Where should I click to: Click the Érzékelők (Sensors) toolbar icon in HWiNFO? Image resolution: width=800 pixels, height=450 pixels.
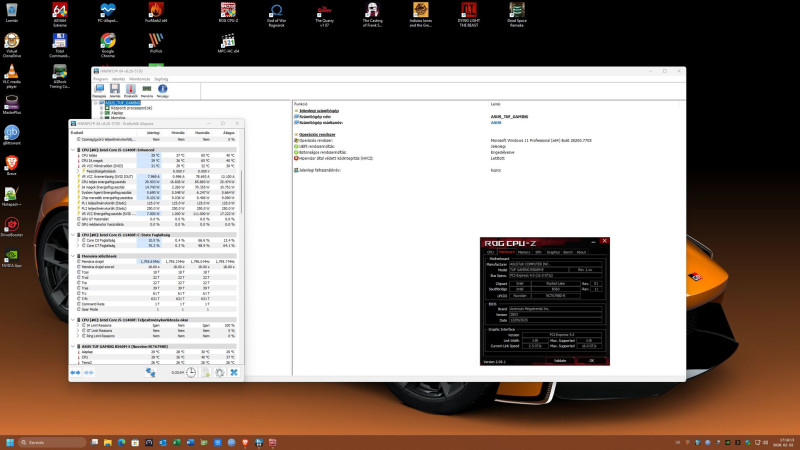pos(130,89)
